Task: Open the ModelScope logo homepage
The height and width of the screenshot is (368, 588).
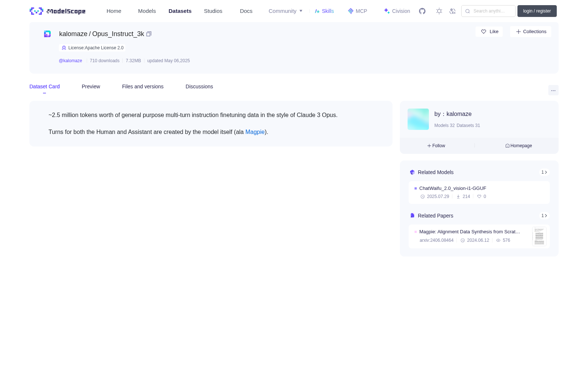Action: click(x=57, y=11)
